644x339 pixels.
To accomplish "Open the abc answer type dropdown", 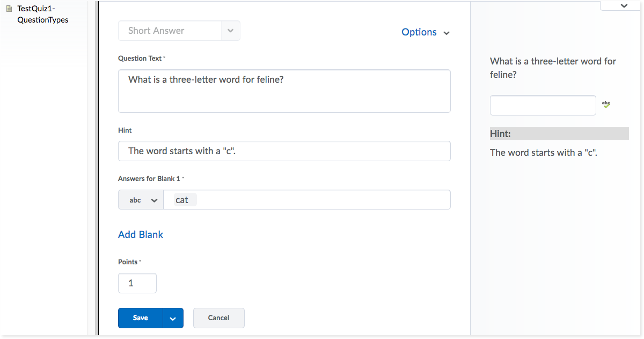I will point(141,200).
